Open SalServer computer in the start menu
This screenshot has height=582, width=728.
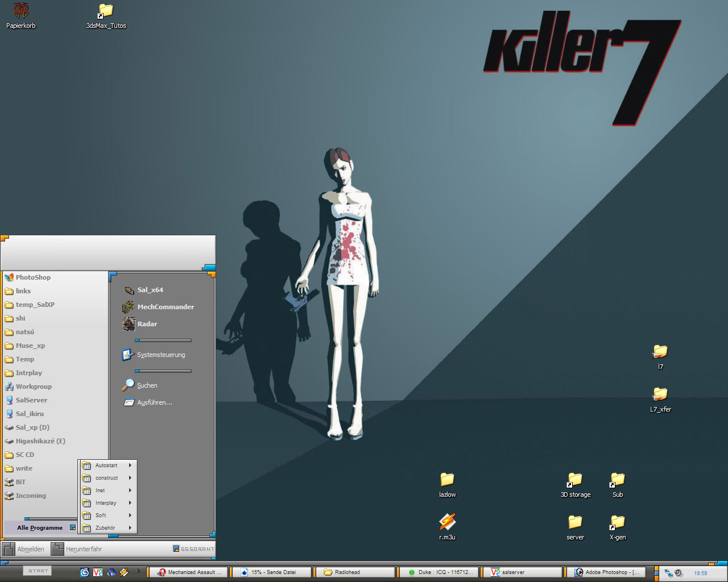(x=26, y=400)
